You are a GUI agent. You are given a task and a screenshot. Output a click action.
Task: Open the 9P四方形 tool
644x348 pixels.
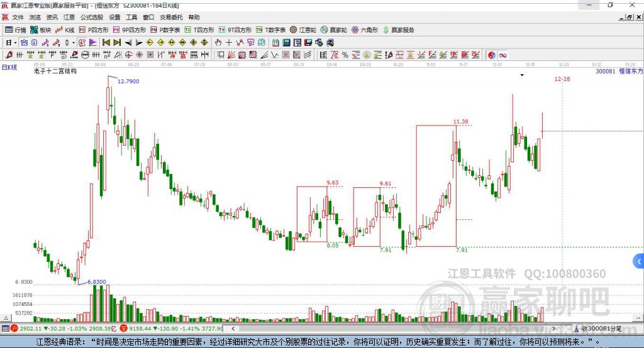click(x=130, y=30)
